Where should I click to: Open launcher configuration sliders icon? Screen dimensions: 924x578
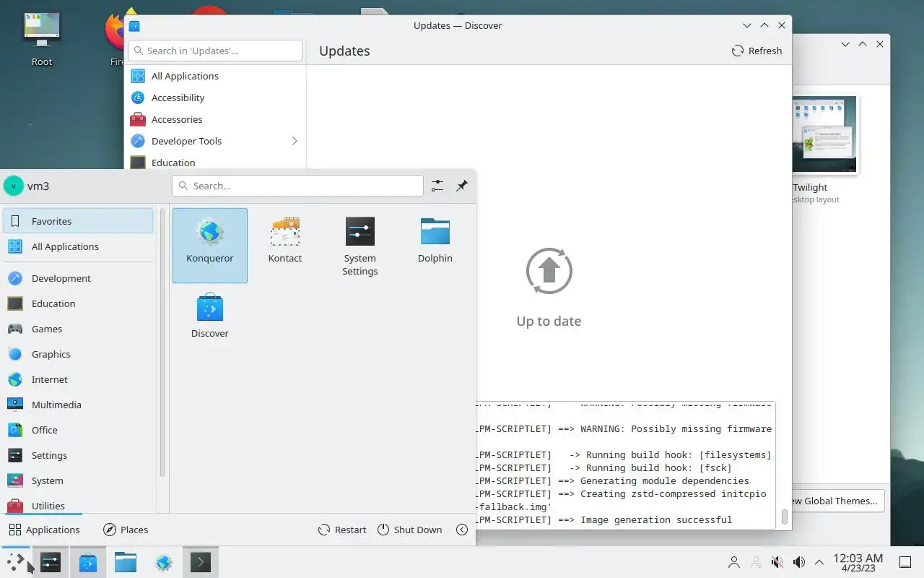[437, 186]
